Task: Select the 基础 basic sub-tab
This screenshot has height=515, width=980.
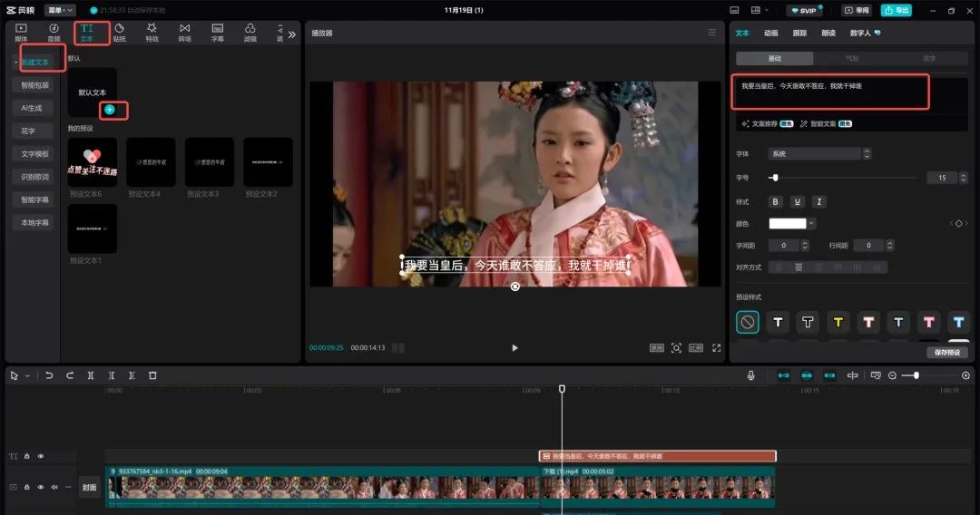Action: [x=775, y=58]
